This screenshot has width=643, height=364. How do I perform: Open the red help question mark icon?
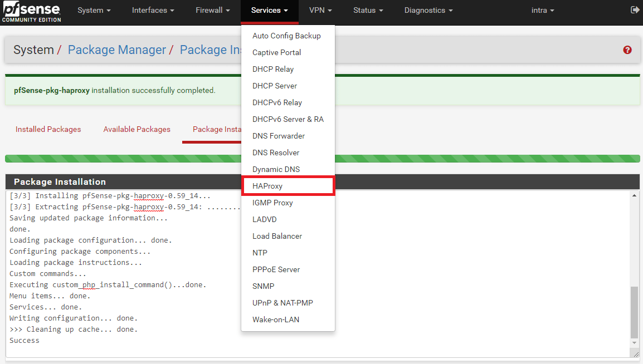pos(627,50)
